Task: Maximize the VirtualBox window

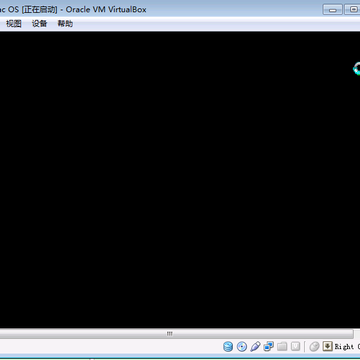Action: tap(352, 10)
